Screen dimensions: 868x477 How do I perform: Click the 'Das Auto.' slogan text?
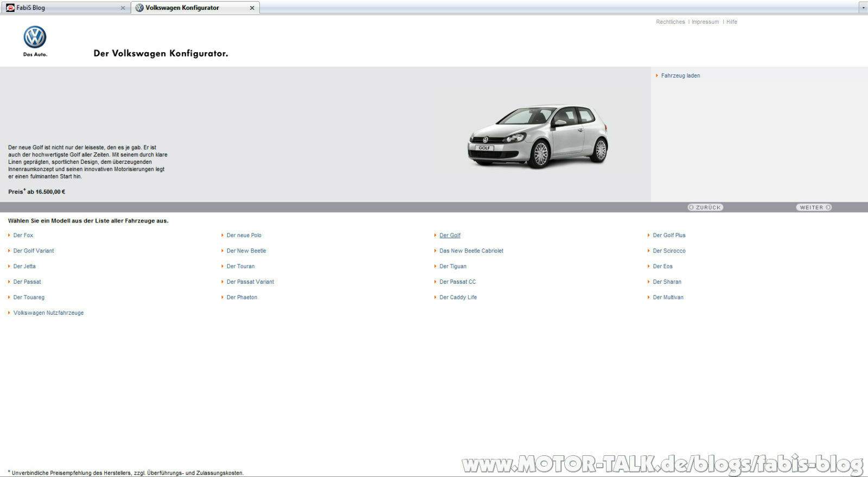pos(35,54)
